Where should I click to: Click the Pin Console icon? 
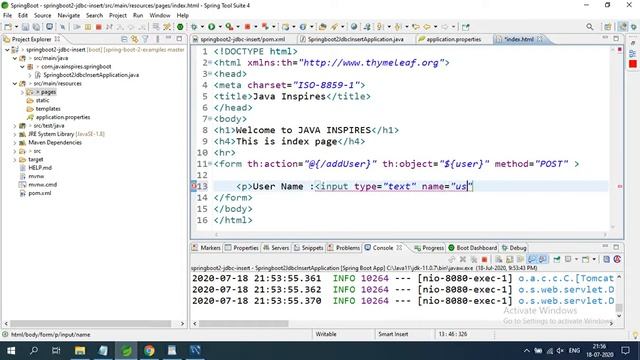[557, 259]
